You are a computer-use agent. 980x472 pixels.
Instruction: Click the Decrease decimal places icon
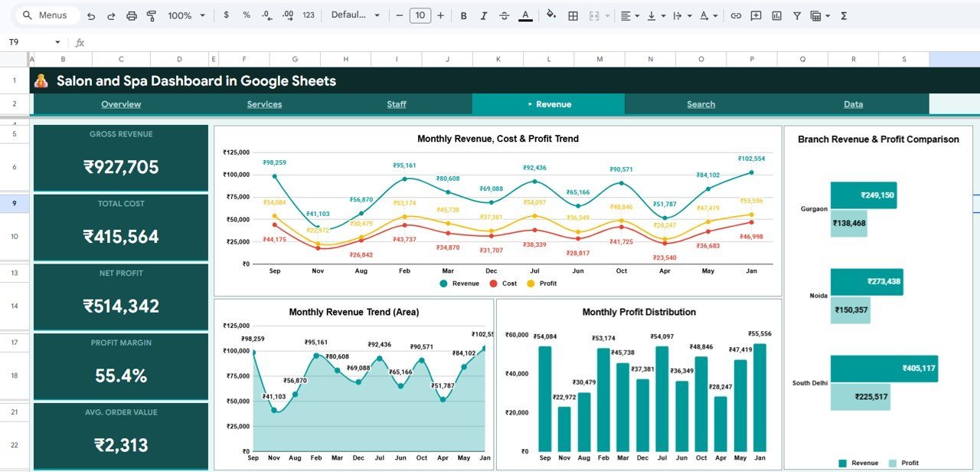pos(266,15)
